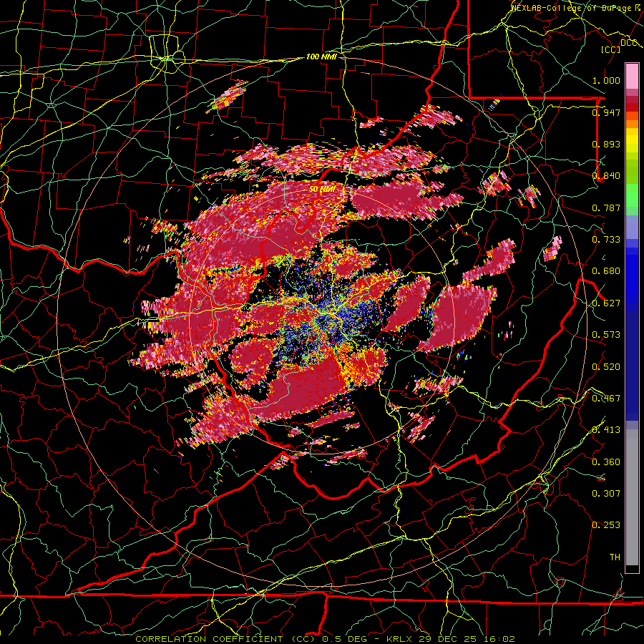This screenshot has height=644, width=644.
Task: Click the "TH" threshold label in legend
Action: (x=615, y=557)
